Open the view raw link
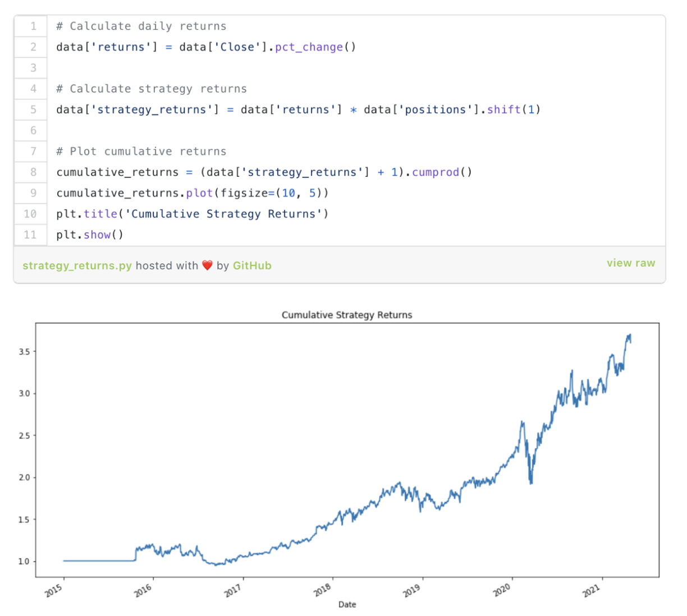687x616 pixels. (x=631, y=263)
